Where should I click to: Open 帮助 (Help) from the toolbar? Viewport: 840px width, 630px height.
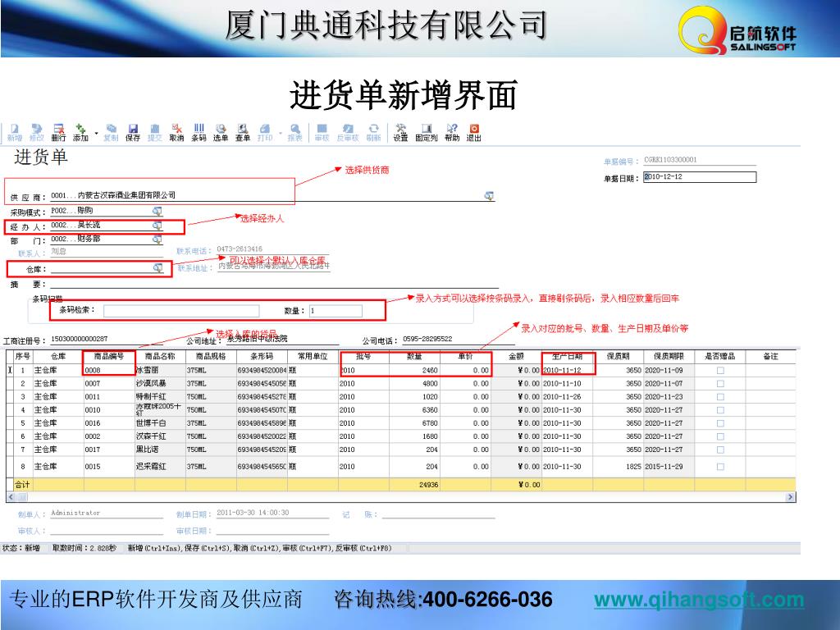tap(452, 132)
